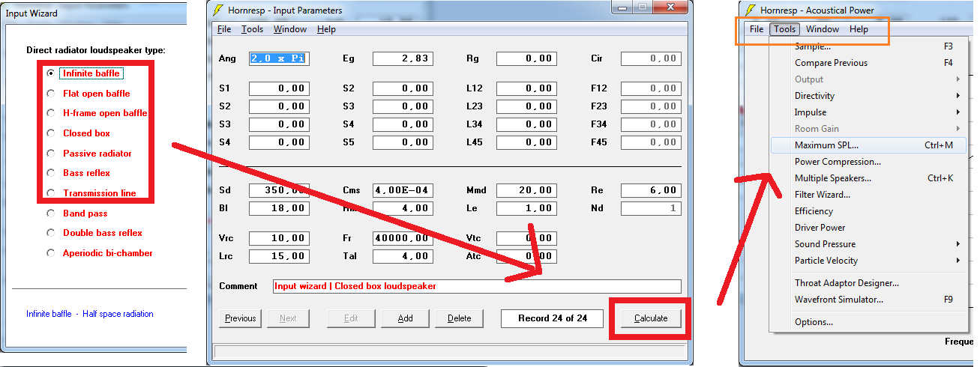Screen dimensions: 980x367
Task: Click the S1 input field
Action: (x=279, y=88)
